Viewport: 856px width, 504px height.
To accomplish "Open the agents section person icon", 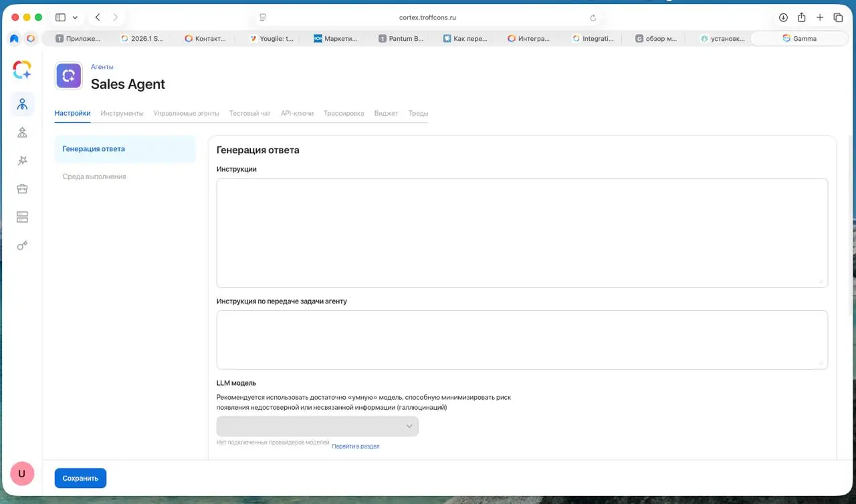I will [22, 104].
